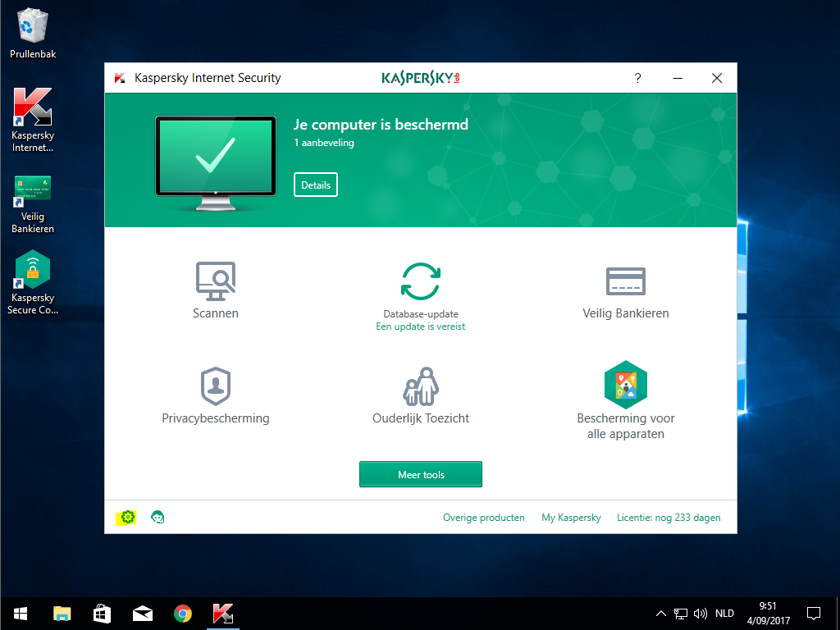The width and height of the screenshot is (840, 630).
Task: Open Bescherming voor alle apparaten
Action: 625,400
